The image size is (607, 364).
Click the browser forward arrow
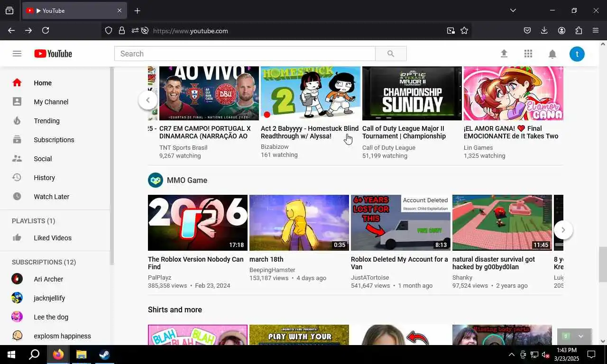tap(28, 30)
